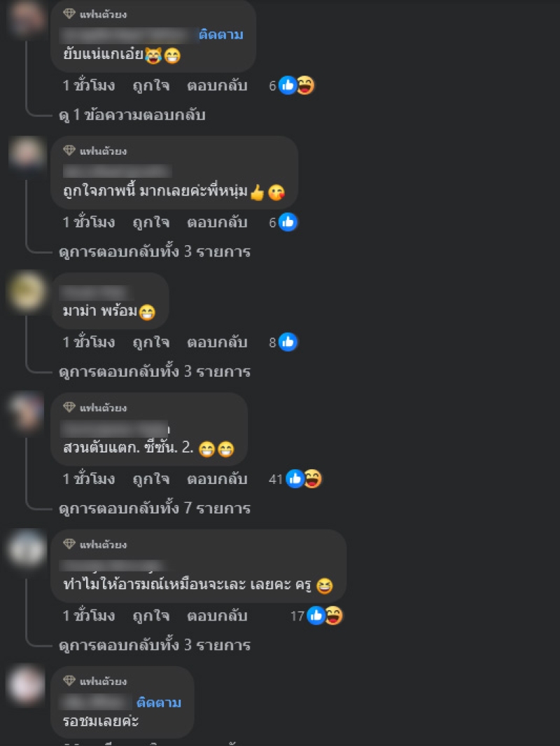560x746 pixels.
Task: Open 17 reactions on ทำไมให้อารมณ์ comment
Action: click(316, 616)
